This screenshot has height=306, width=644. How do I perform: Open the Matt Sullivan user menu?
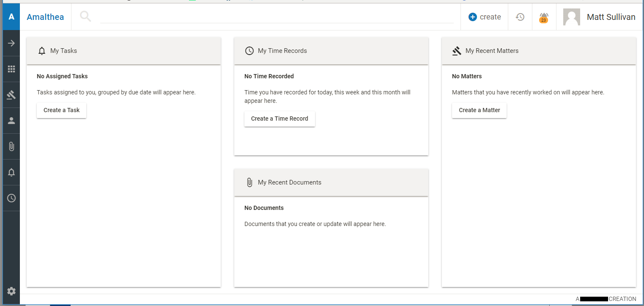tap(600, 17)
